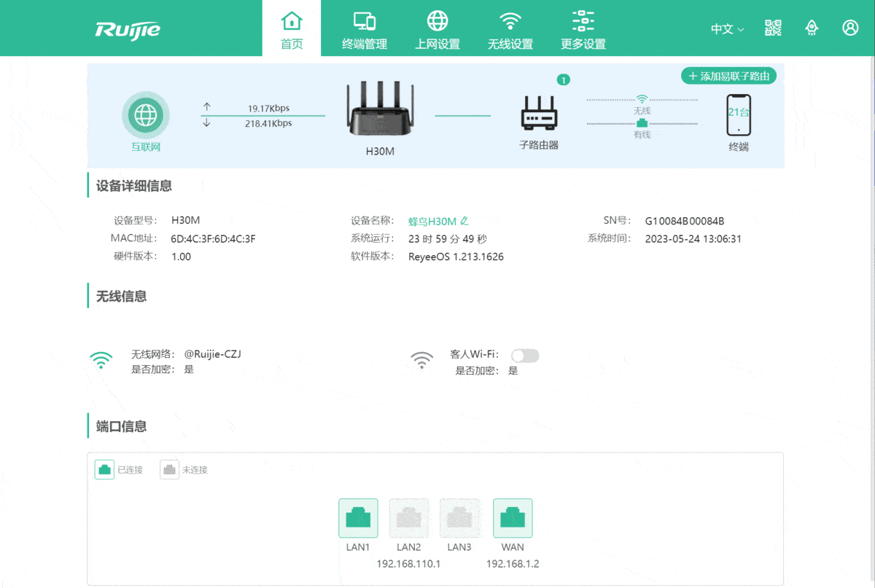Click the 端口信息 heading
This screenshot has height=588, width=875.
(x=121, y=427)
